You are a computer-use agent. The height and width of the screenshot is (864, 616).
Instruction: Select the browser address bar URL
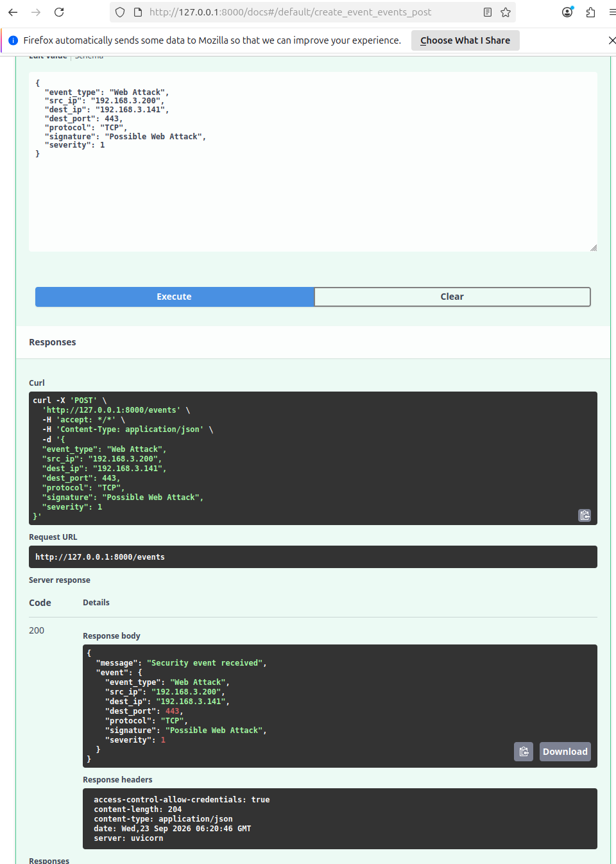(x=290, y=12)
